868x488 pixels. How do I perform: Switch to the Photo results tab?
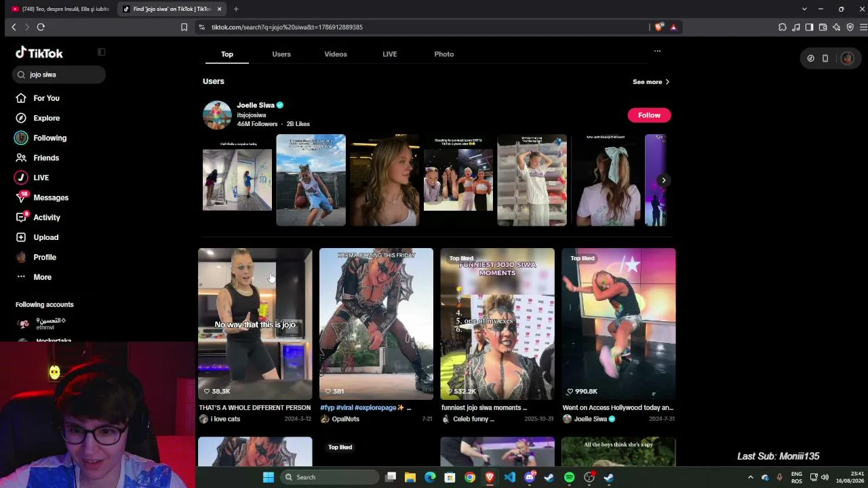click(x=444, y=54)
